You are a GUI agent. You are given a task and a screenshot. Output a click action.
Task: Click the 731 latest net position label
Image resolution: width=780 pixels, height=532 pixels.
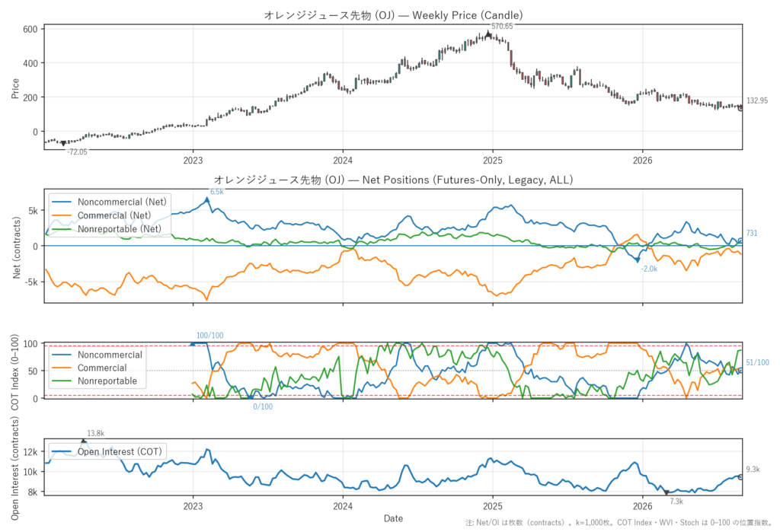752,233
